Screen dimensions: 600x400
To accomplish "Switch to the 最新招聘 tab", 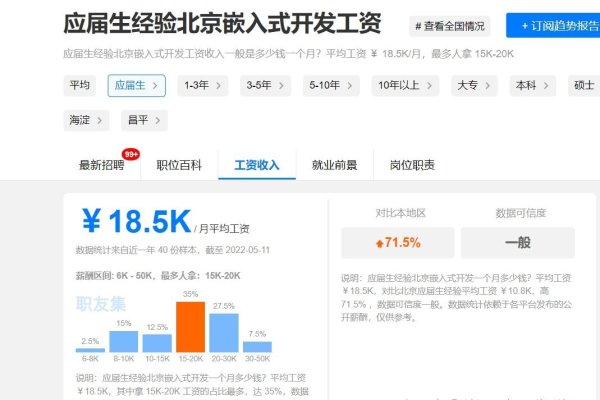I will [x=101, y=165].
